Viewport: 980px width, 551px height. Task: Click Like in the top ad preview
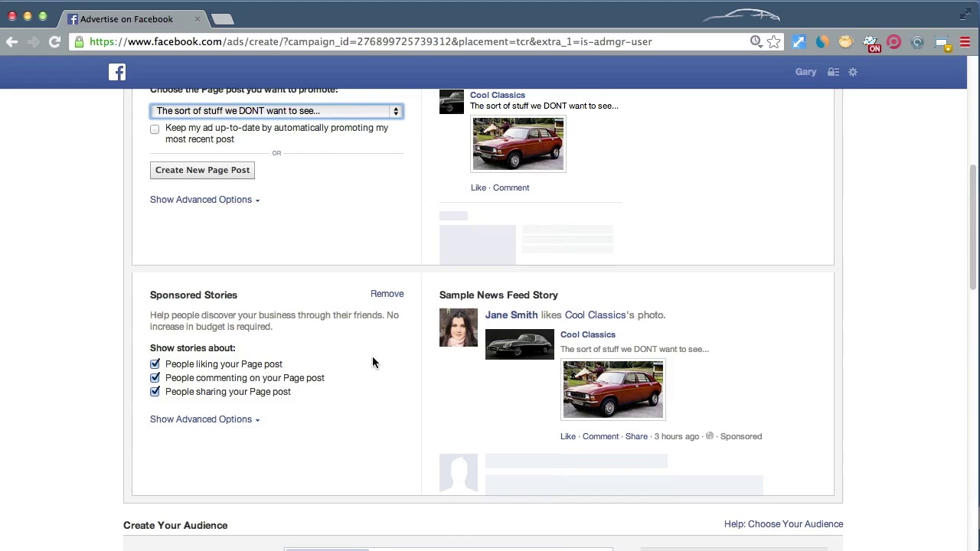coord(479,187)
